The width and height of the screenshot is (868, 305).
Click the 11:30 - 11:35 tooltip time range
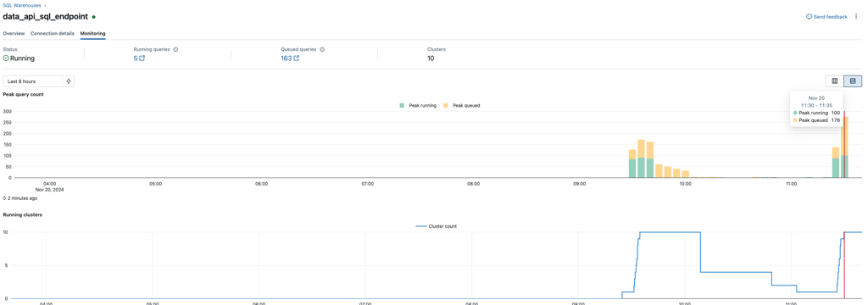click(816, 104)
